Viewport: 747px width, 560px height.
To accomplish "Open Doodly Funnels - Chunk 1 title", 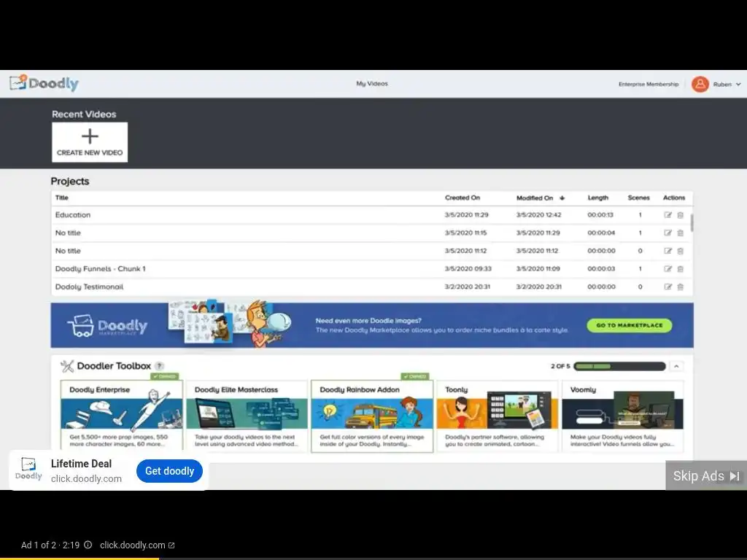I will [x=101, y=269].
